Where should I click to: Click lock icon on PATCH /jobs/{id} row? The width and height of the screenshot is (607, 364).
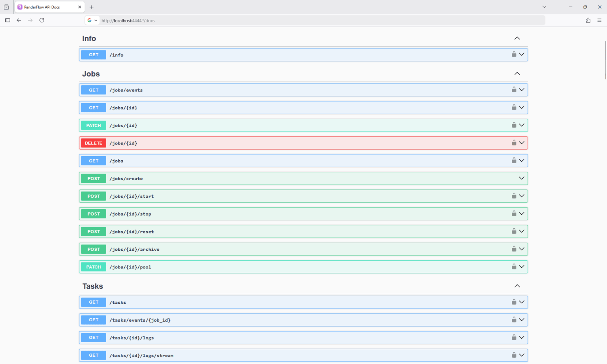[x=514, y=125]
